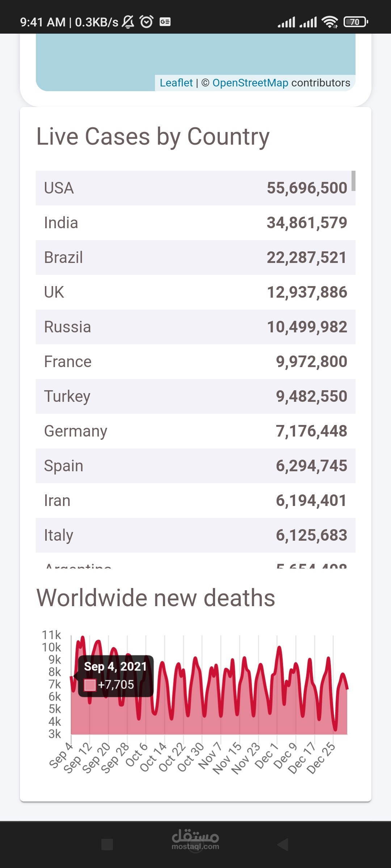Tap the Italy row in the list
The width and height of the screenshot is (391, 868).
point(195,535)
